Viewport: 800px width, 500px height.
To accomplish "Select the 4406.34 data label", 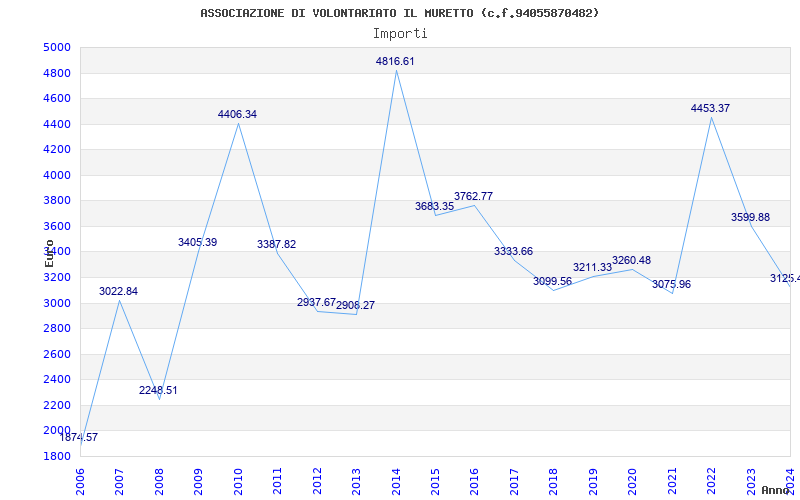I will click(x=237, y=115).
